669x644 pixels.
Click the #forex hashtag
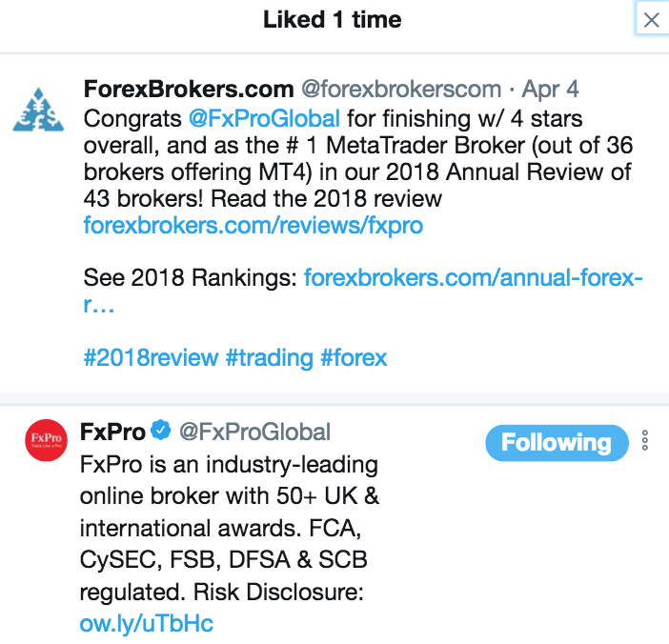pos(354,357)
